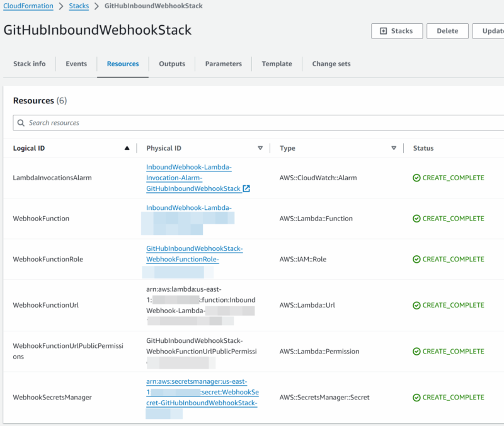Select the WebhookFunction logical ID cell
This screenshot has height=426, width=504.
tap(41, 219)
